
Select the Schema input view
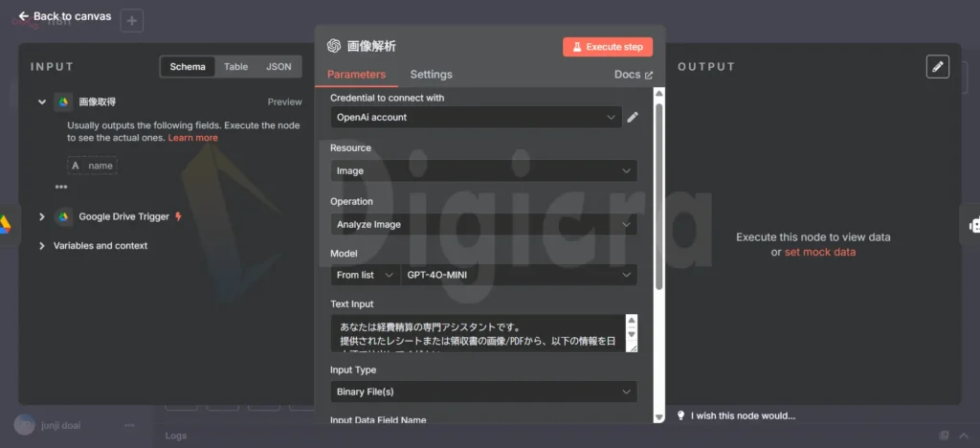click(x=188, y=67)
